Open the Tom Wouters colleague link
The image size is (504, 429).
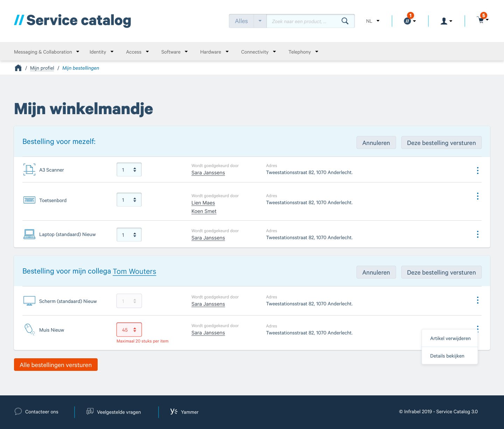point(134,271)
